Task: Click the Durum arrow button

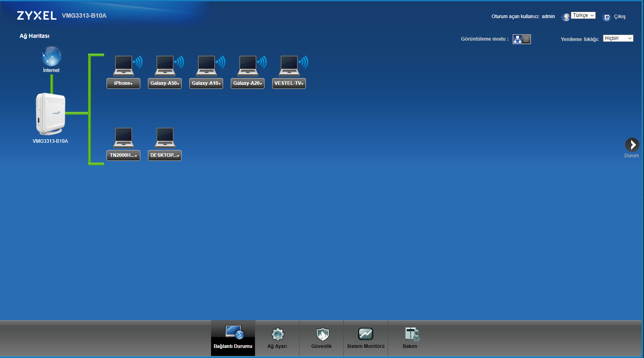Action: point(632,144)
